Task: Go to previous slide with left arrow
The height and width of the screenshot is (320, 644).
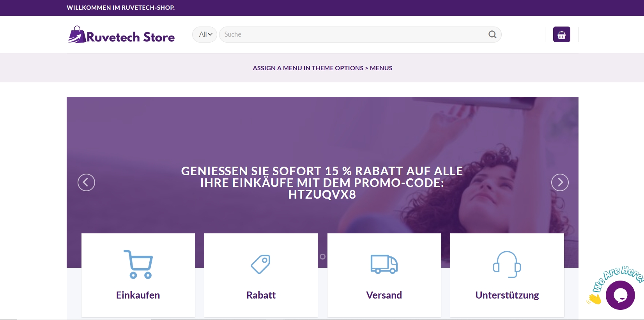Action: click(x=86, y=182)
